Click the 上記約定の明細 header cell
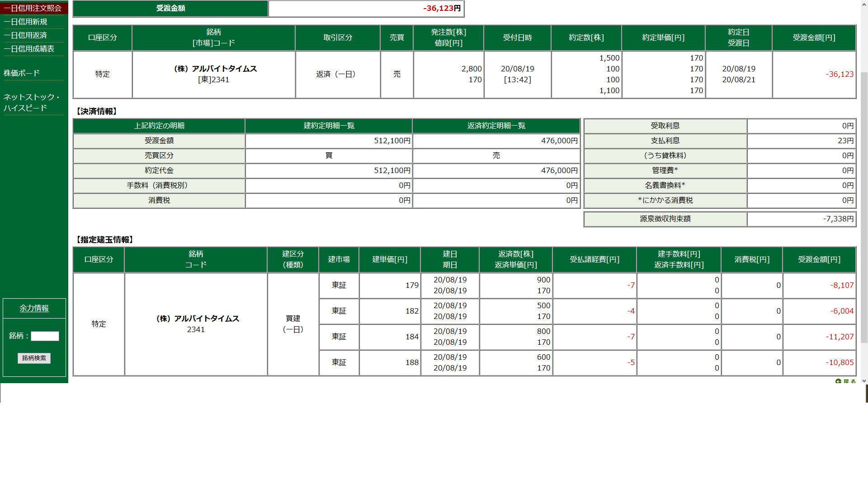This screenshot has height=488, width=868. coord(159,126)
